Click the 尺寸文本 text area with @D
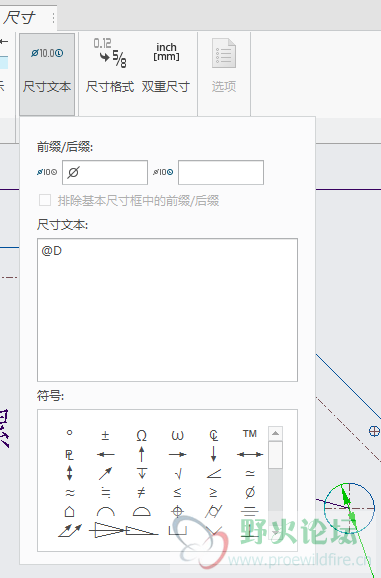The height and width of the screenshot is (578, 381). pos(167,310)
